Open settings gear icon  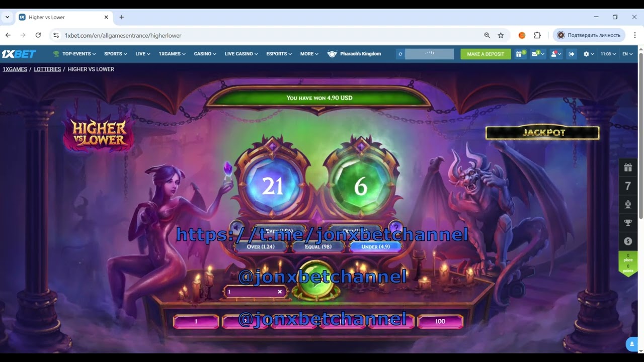588,54
